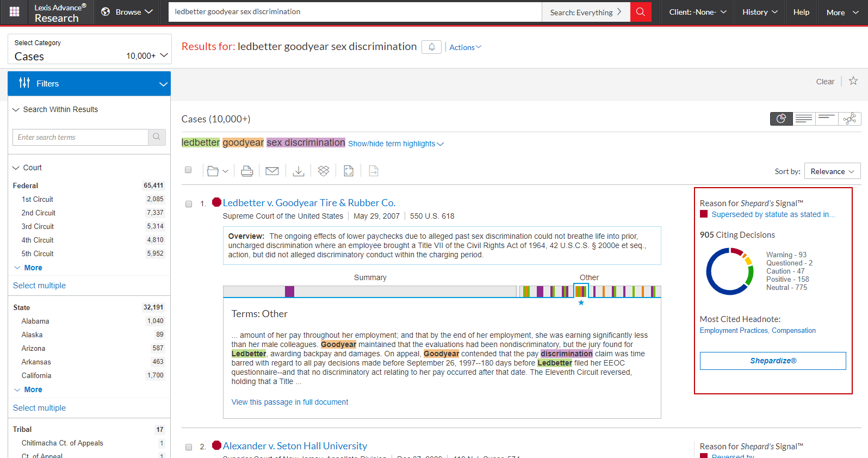Open the History menu

click(760, 12)
